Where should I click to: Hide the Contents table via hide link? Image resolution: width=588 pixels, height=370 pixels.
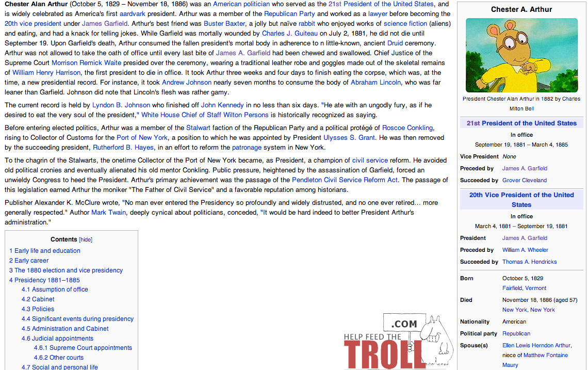[86, 239]
